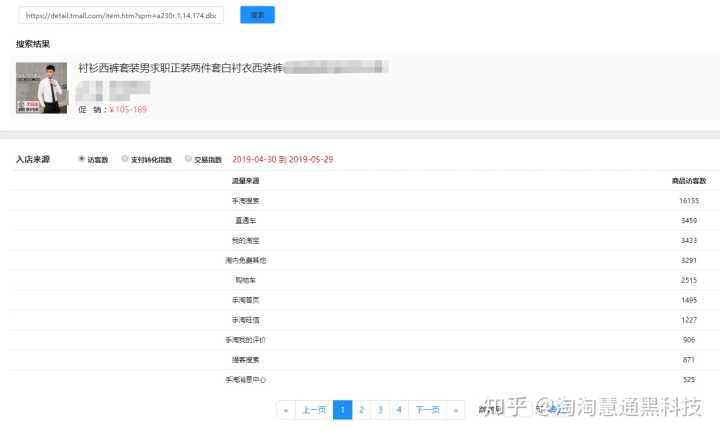720x436 pixels.
Task: Open page 3 in pagination
Action: coord(380,409)
